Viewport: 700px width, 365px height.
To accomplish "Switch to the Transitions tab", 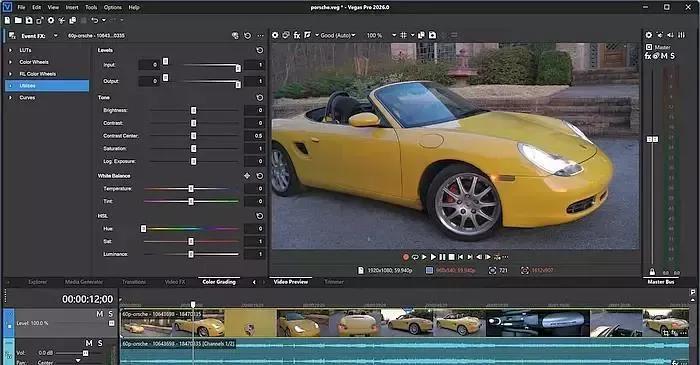I will (134, 282).
